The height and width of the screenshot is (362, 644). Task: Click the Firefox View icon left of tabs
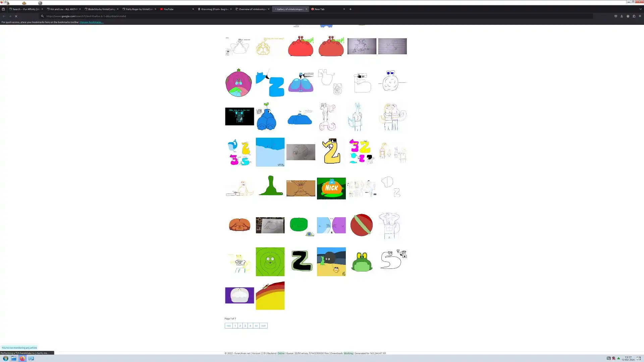coord(3,9)
